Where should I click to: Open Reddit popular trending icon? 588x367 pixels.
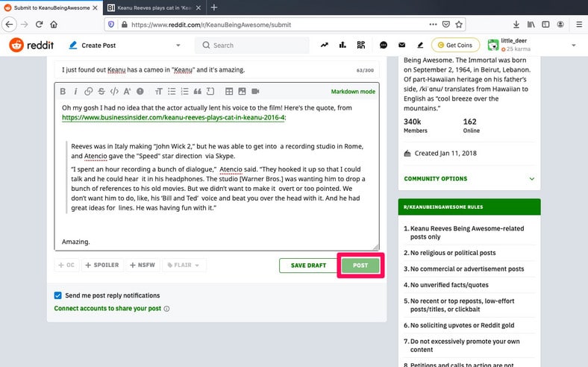click(x=325, y=45)
